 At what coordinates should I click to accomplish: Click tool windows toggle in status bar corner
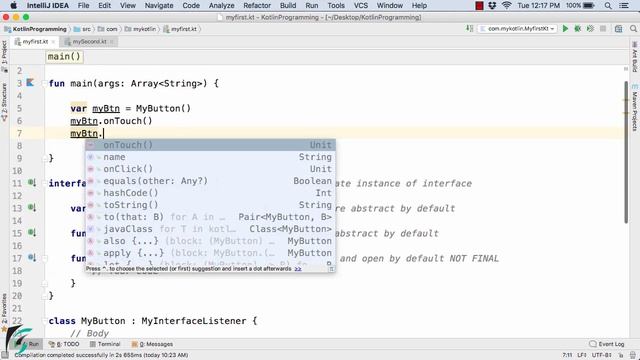click(x=5, y=355)
